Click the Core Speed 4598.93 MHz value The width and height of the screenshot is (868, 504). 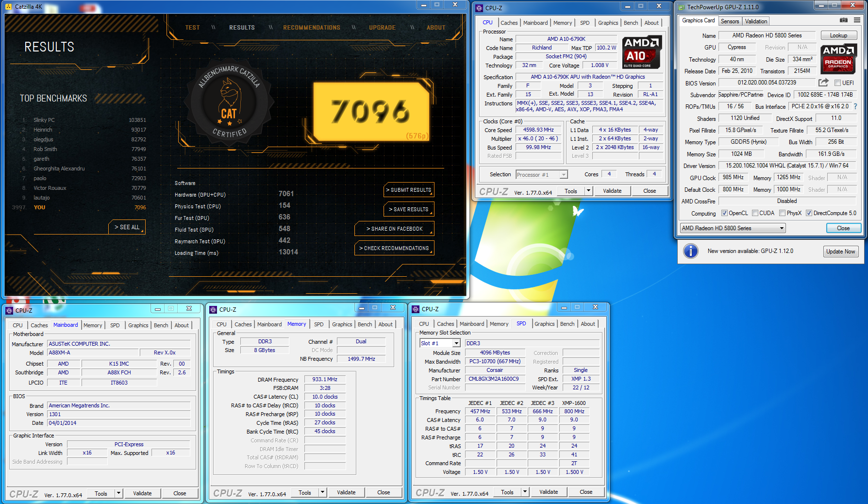pos(538,130)
